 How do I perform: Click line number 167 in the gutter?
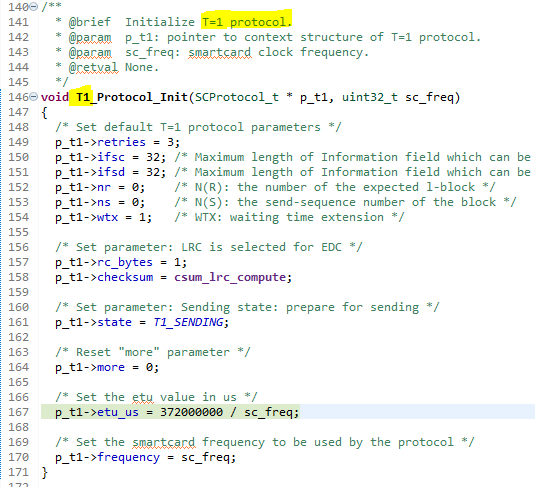coord(18,412)
